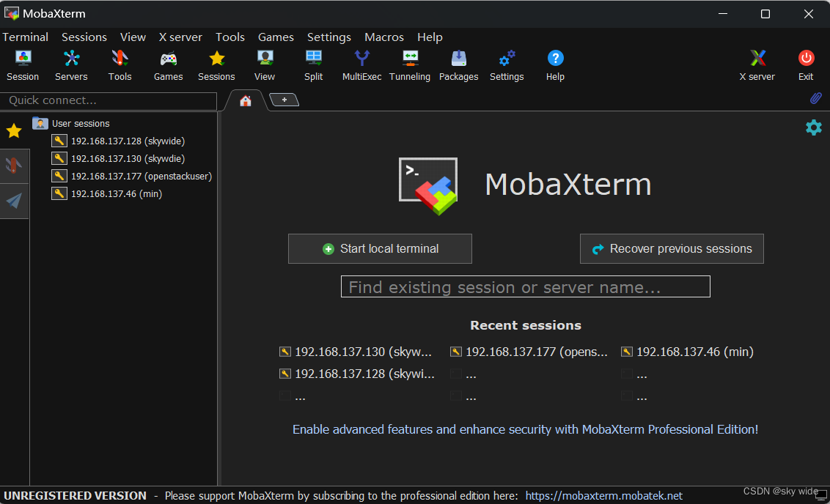The height and width of the screenshot is (504, 830).
Task: Select the Swiss-knife tools sidebar tab
Action: [x=14, y=166]
